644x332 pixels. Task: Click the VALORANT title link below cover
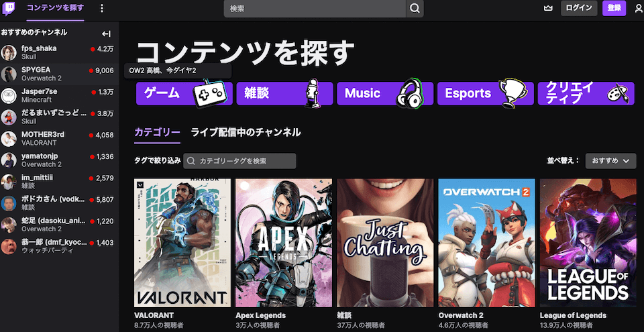pyautogui.click(x=154, y=315)
